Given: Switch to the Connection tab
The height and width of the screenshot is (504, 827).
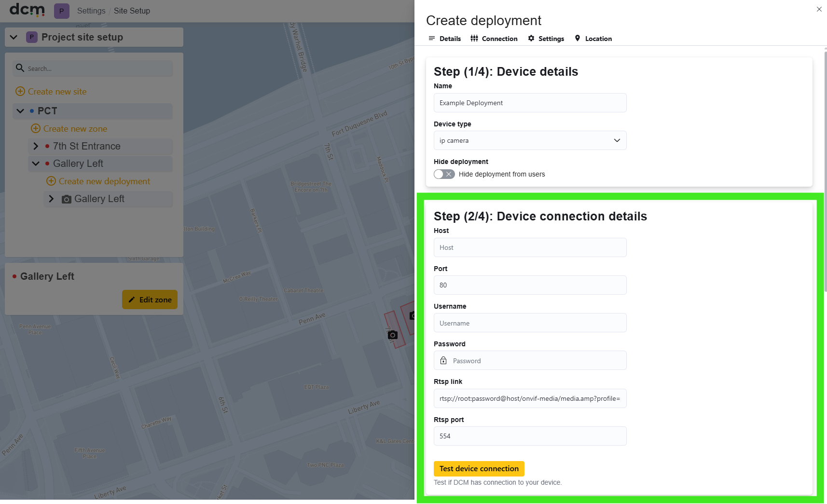Looking at the screenshot, I should click(x=494, y=39).
